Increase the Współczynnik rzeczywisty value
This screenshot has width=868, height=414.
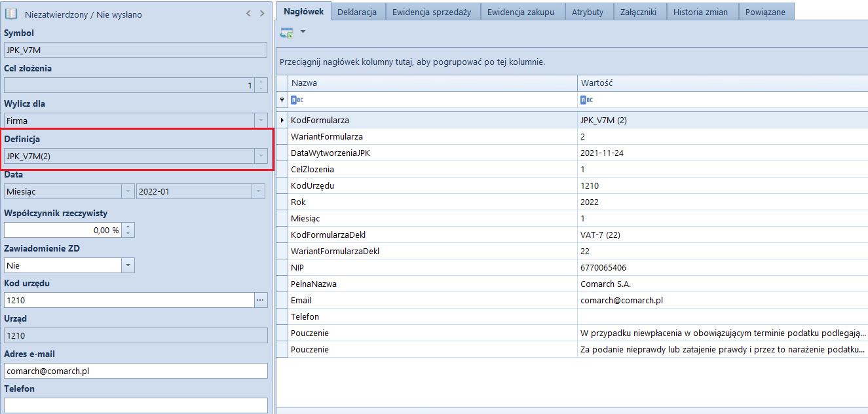129,227
